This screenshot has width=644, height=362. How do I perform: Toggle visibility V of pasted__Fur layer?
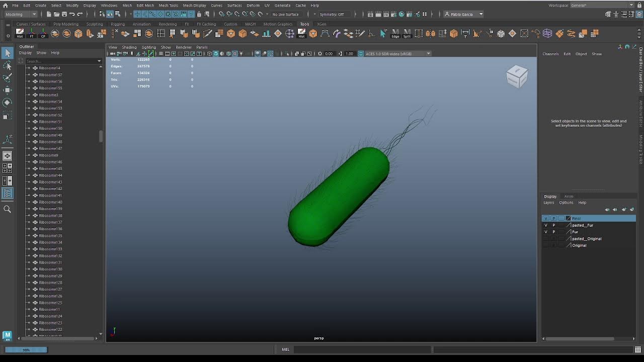pos(546,225)
